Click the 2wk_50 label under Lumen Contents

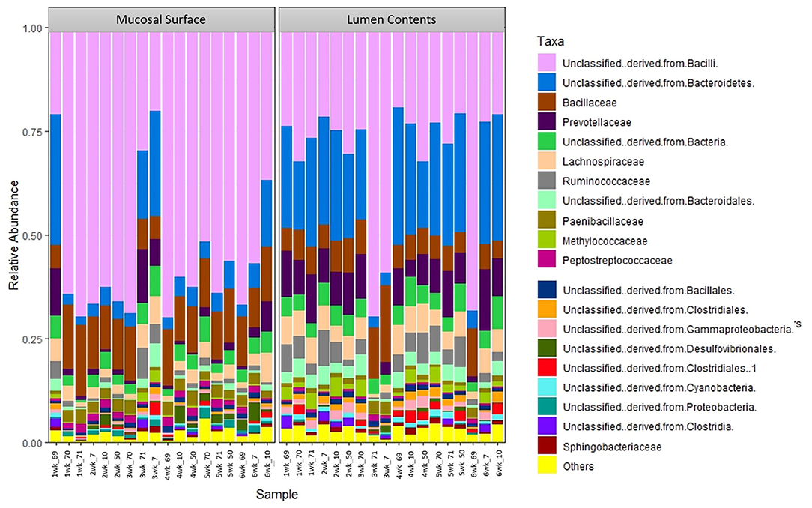(x=348, y=464)
